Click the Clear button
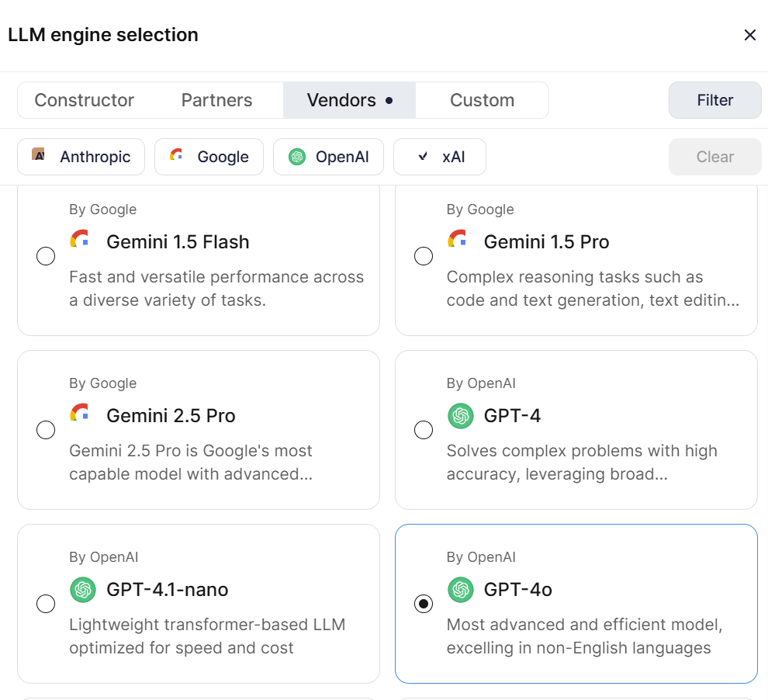The image size is (768, 700). (x=714, y=157)
